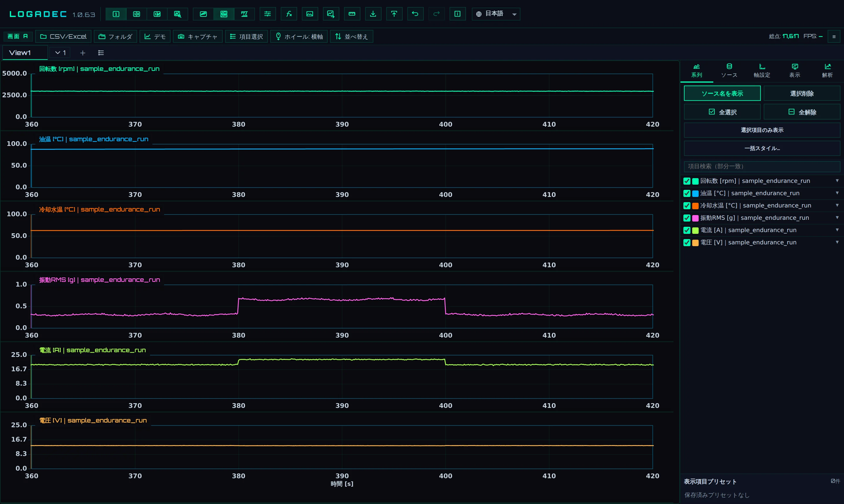Switch to the two-screen split layout

[136, 14]
